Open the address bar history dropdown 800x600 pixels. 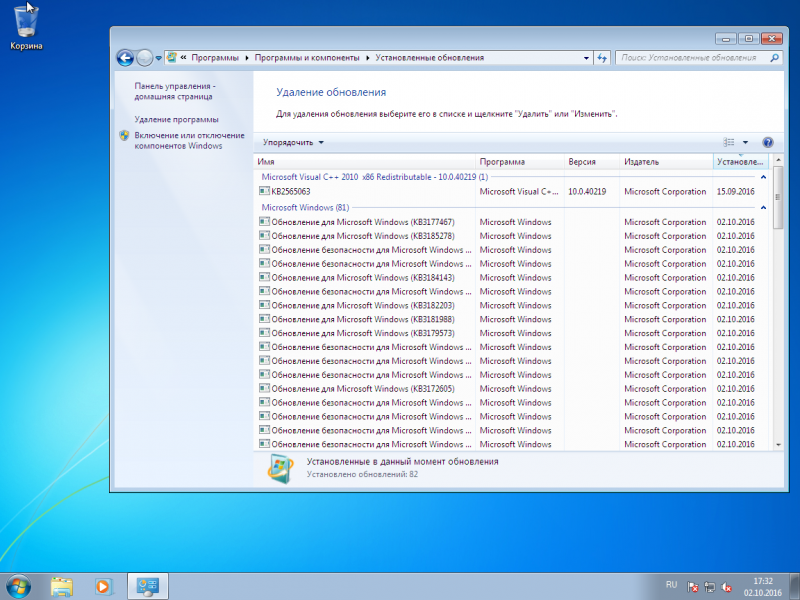pos(586,58)
